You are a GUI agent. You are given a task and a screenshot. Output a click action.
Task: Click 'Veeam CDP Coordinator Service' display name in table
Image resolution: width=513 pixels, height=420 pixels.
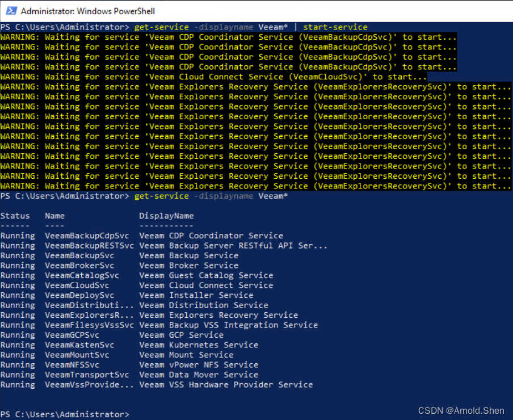tap(211, 236)
